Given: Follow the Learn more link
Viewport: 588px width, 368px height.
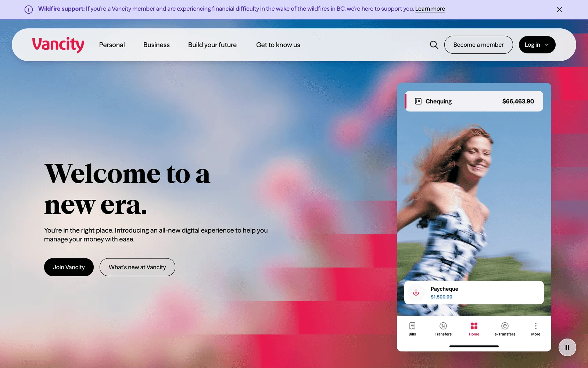Looking at the screenshot, I should (x=430, y=9).
